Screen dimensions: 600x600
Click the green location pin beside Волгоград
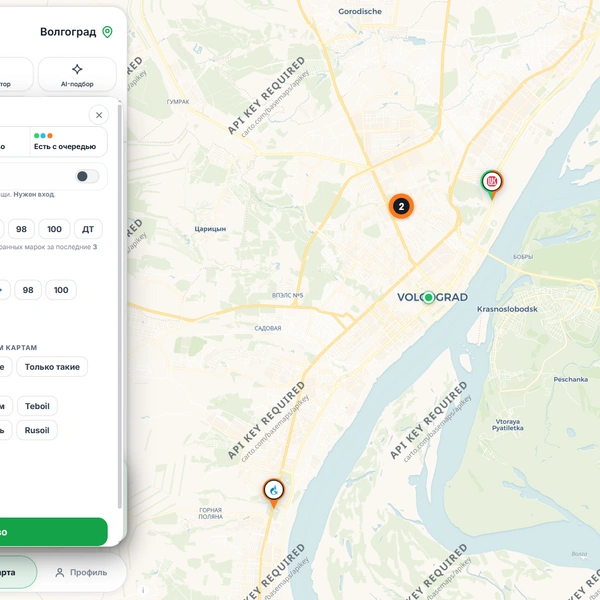pos(108,32)
